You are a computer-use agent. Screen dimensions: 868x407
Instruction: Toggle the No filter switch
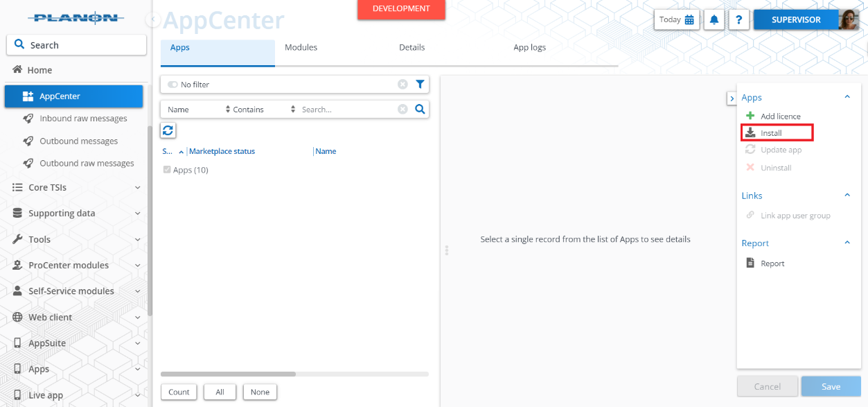point(172,85)
